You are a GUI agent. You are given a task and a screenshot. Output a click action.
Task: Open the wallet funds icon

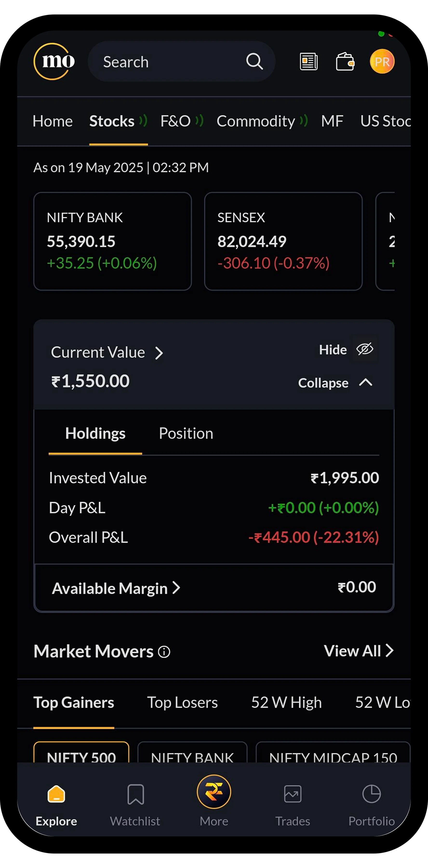(345, 62)
